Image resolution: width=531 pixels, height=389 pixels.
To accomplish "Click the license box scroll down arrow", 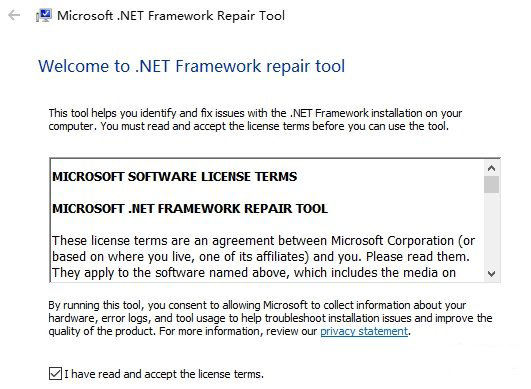I will (x=491, y=274).
